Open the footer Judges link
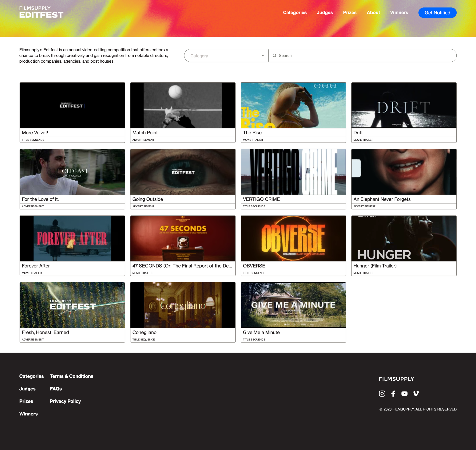The image size is (476, 450). [27, 389]
